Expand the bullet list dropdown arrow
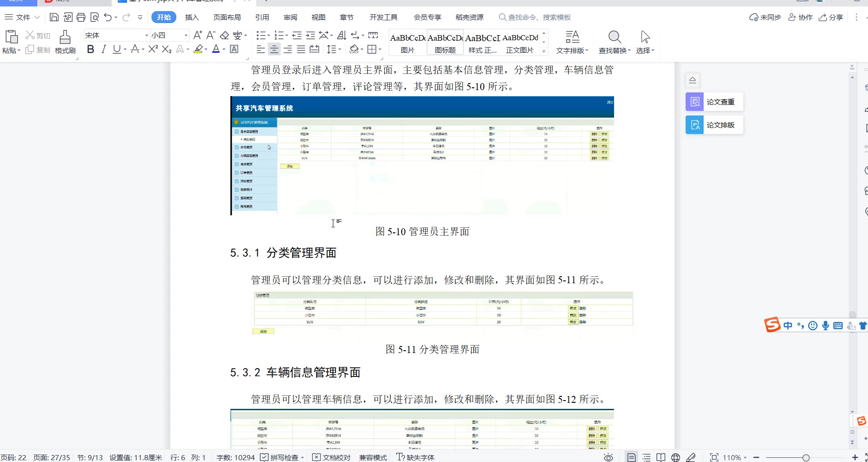This screenshot has height=462, width=868. click(268, 36)
